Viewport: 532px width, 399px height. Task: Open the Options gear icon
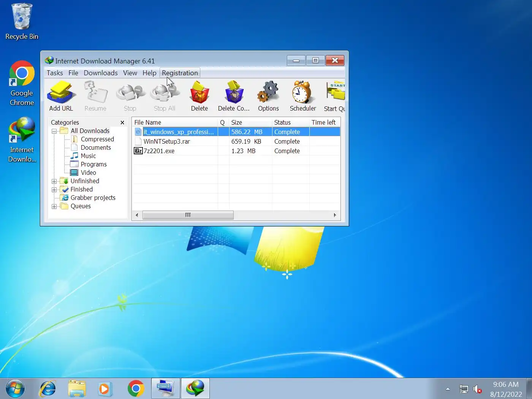(x=268, y=96)
